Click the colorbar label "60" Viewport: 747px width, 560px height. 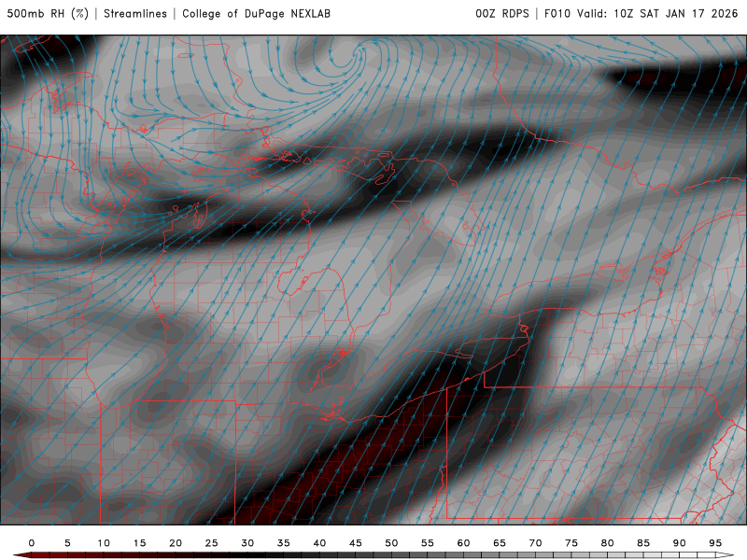pyautogui.click(x=463, y=543)
